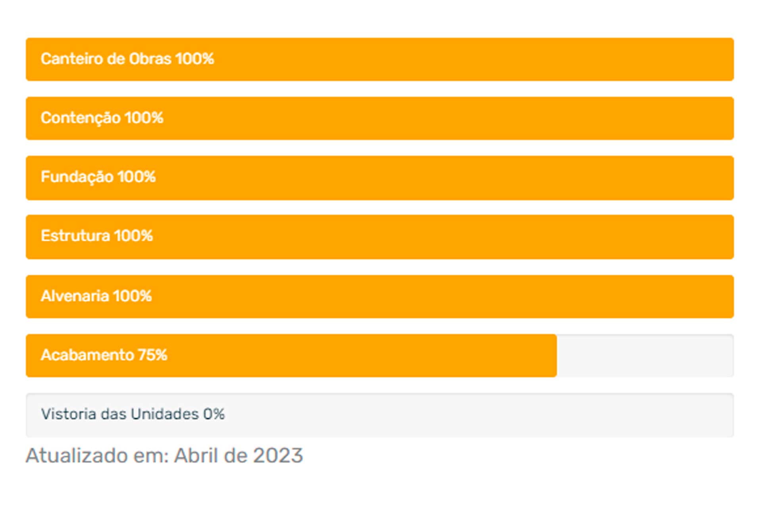The width and height of the screenshot is (762, 532).
Task: Click the "0%" value in Vistoria bar
Action: click(214, 414)
